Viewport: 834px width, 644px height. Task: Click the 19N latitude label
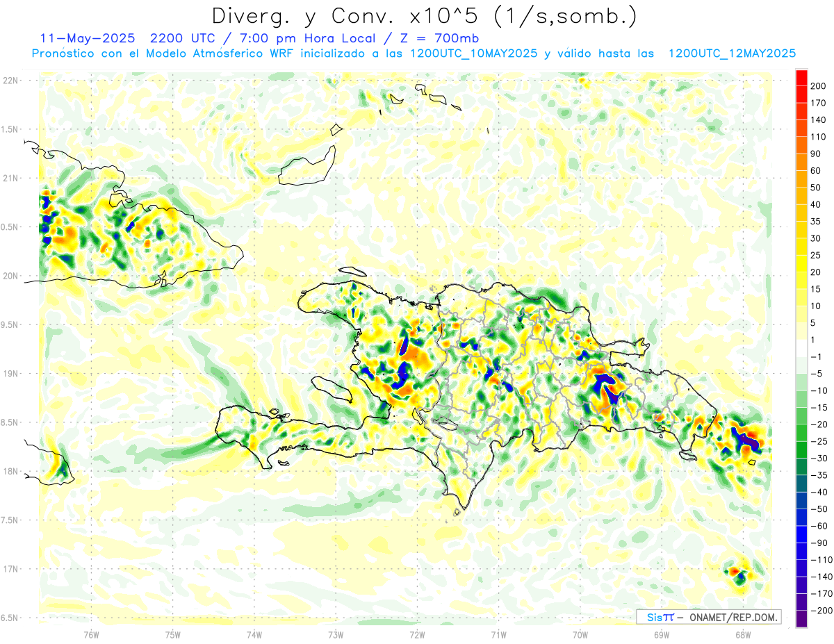click(x=10, y=374)
